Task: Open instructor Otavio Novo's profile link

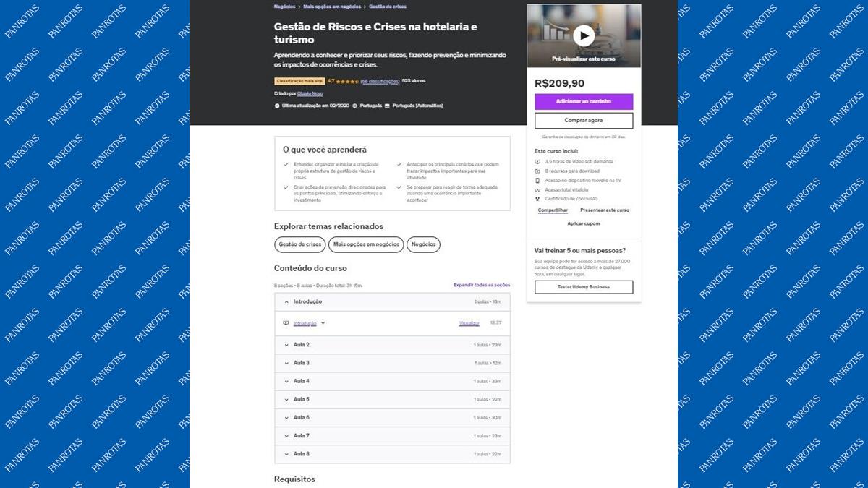Action: pos(309,93)
